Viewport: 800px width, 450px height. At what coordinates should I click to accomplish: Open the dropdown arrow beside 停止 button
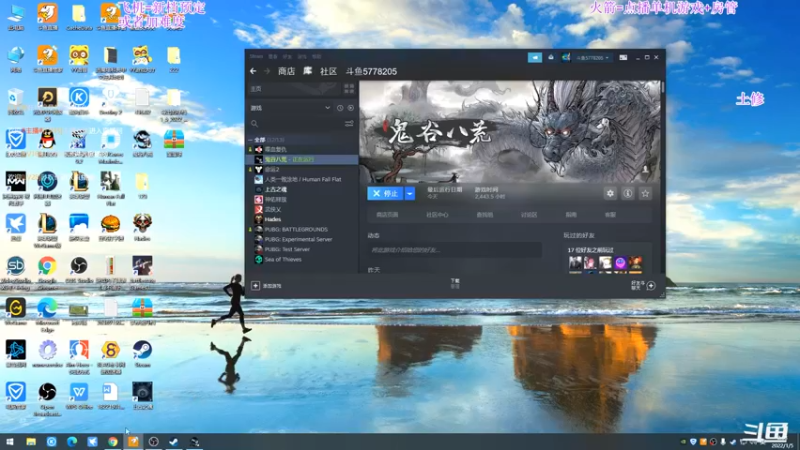410,193
